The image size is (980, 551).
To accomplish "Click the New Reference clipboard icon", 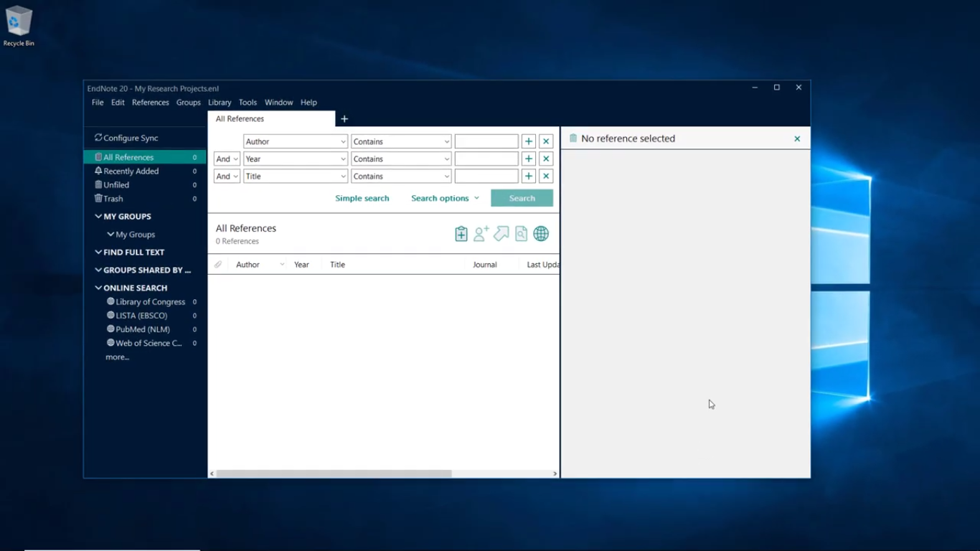I will click(x=461, y=234).
